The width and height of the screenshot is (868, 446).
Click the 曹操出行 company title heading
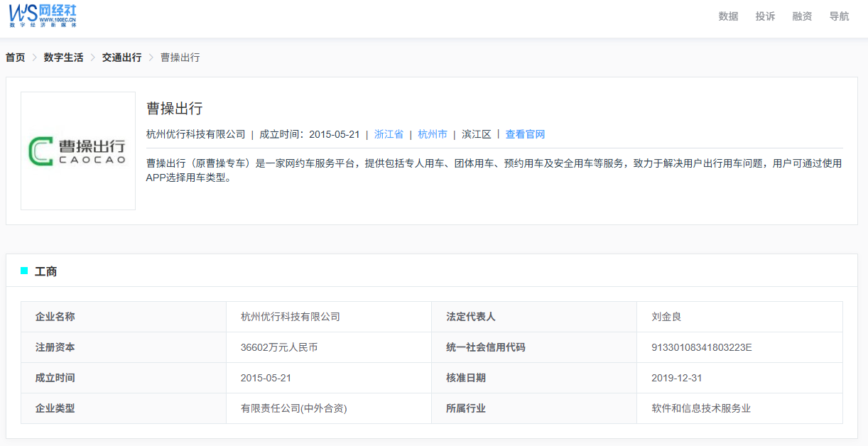click(175, 109)
